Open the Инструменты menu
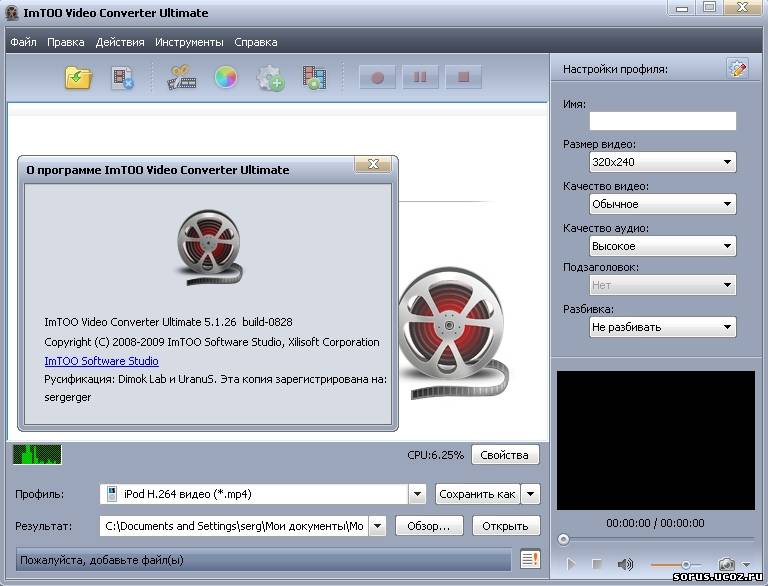Image resolution: width=768 pixels, height=586 pixels. tap(189, 42)
